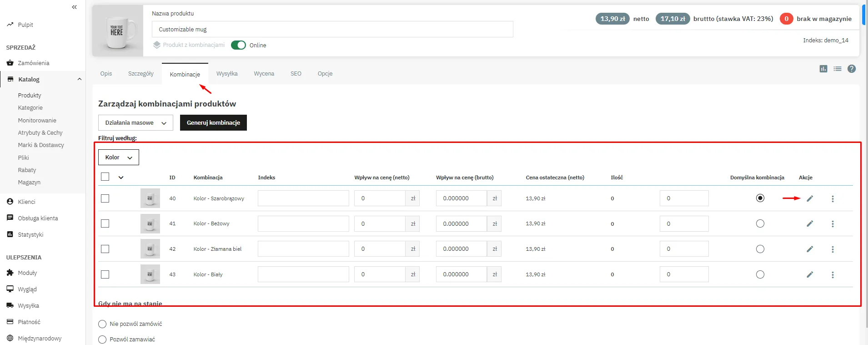Click the pencil edit icon for Kolor - Szarobrązowy
This screenshot has height=345, width=868.
click(x=809, y=198)
